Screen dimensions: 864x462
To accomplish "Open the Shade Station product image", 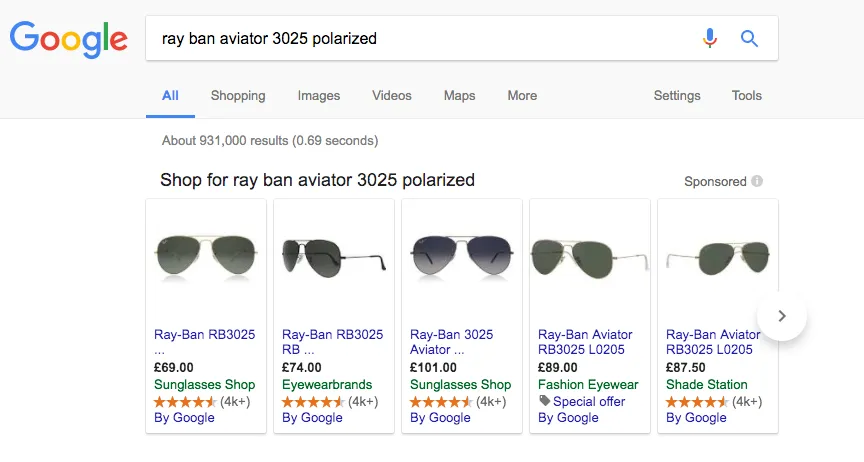I will [x=718, y=258].
